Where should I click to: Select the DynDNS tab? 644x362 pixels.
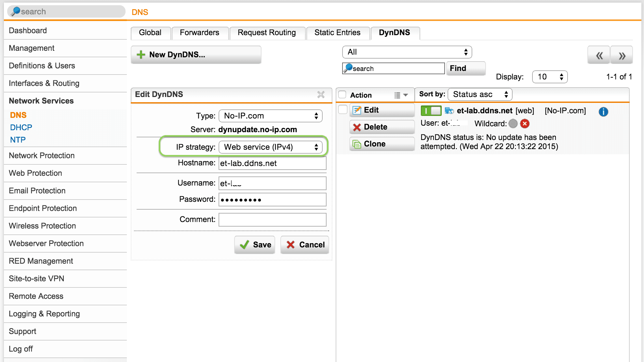tap(395, 33)
